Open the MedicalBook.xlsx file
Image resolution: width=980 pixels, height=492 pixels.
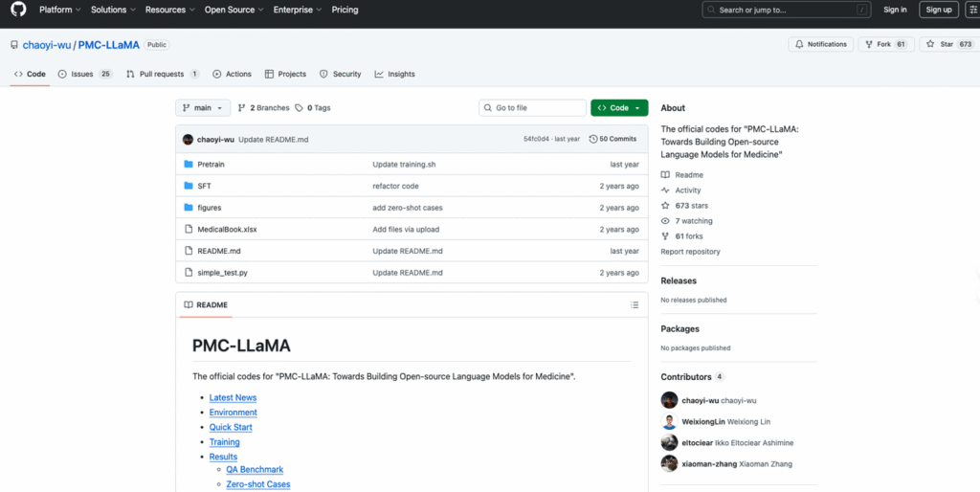pyautogui.click(x=227, y=230)
